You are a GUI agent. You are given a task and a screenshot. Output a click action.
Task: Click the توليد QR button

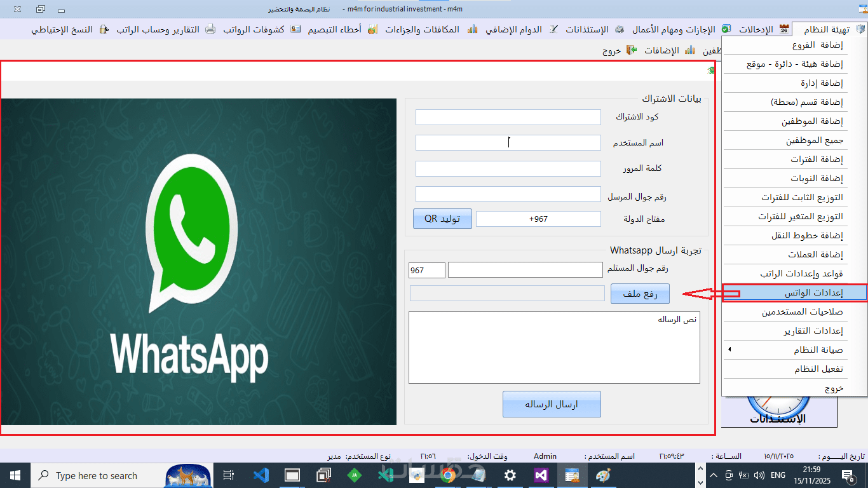pos(442,219)
